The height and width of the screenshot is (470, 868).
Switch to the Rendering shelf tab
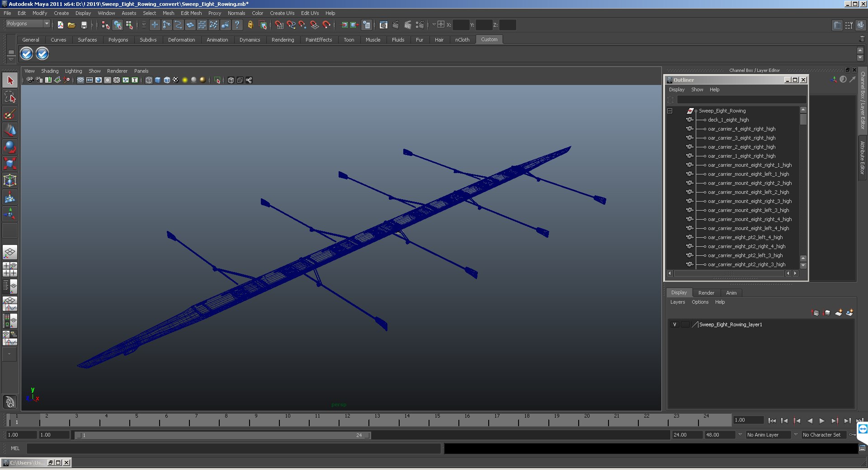click(x=283, y=40)
